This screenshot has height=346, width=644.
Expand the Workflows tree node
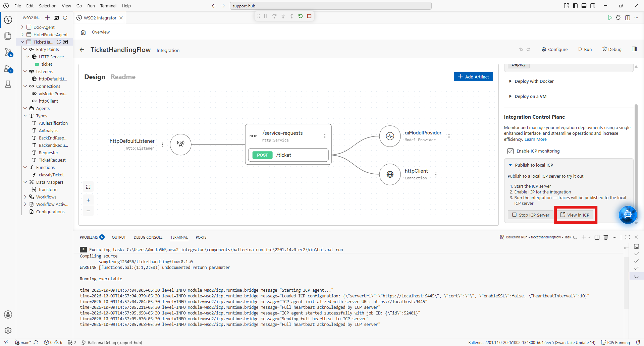[25, 197]
